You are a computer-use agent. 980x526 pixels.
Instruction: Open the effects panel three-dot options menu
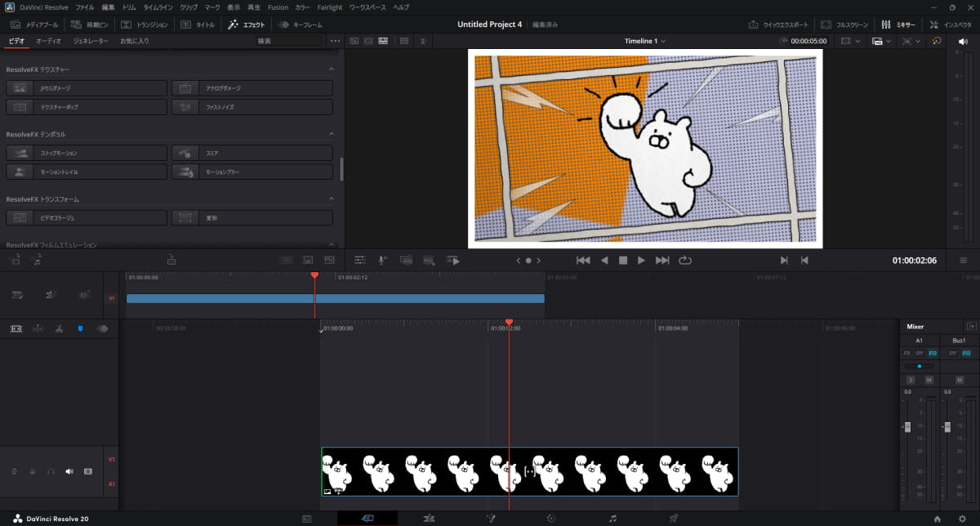point(335,40)
